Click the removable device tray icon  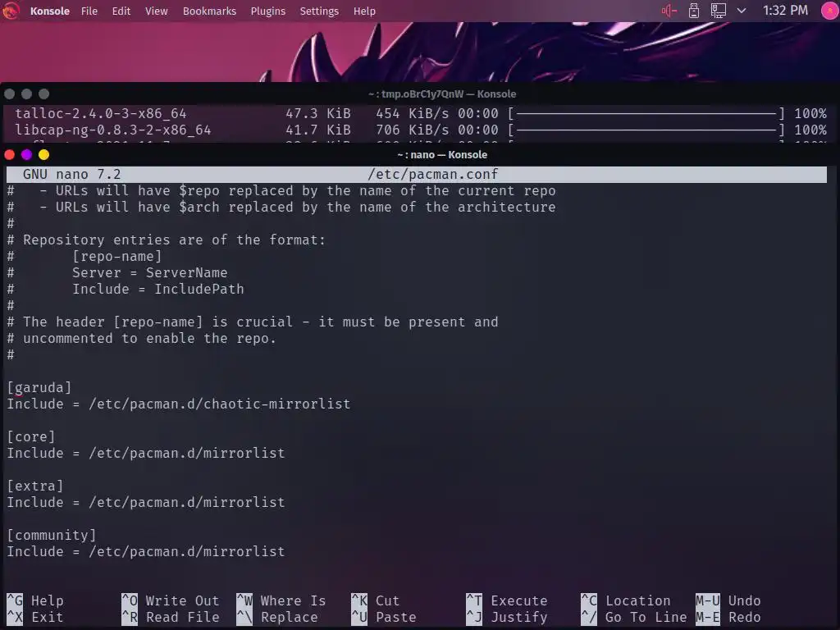pyautogui.click(x=694, y=11)
